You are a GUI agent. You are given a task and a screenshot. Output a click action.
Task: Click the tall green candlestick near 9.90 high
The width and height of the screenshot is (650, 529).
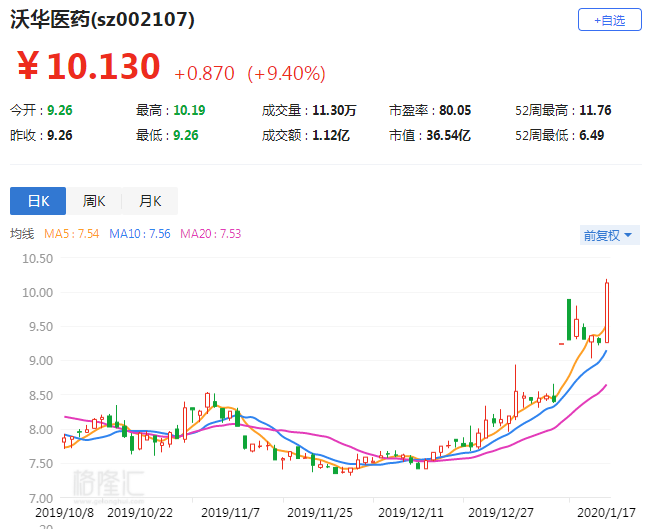coord(569,319)
